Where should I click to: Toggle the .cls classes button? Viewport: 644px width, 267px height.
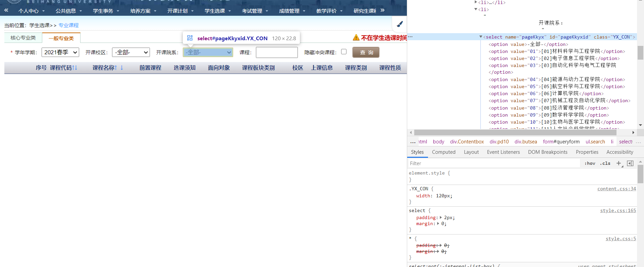605,163
